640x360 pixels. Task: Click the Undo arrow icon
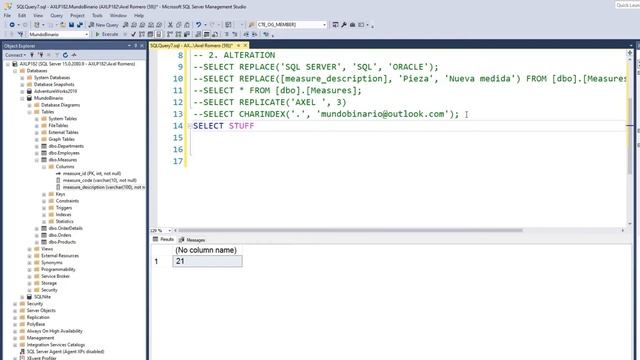pyautogui.click(x=198, y=25)
